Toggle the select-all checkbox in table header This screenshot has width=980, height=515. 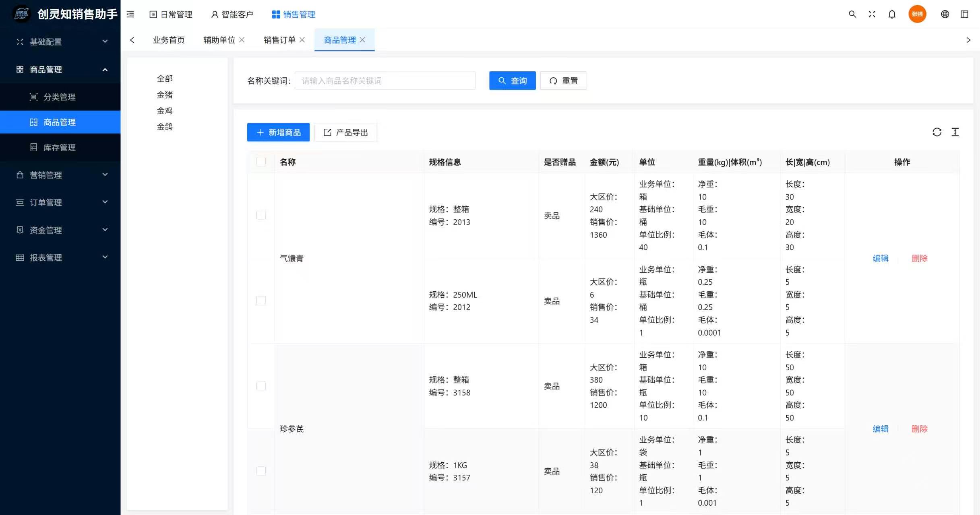click(261, 162)
